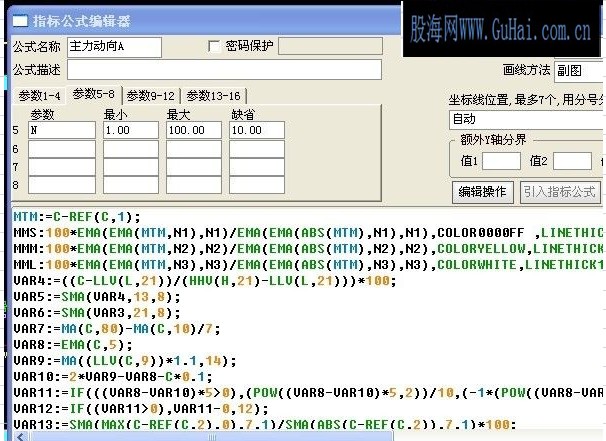The height and width of the screenshot is (441, 606).
Task: Click the VAR12 formula line
Action: tap(141, 409)
